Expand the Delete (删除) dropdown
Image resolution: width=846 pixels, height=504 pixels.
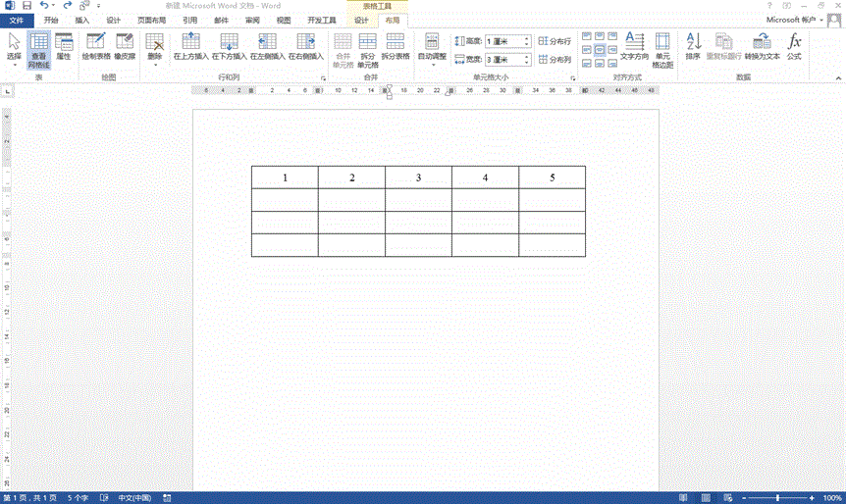click(x=155, y=51)
